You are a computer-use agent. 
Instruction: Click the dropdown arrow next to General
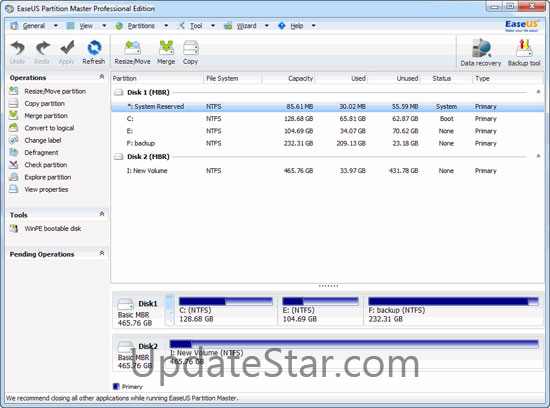55,26
